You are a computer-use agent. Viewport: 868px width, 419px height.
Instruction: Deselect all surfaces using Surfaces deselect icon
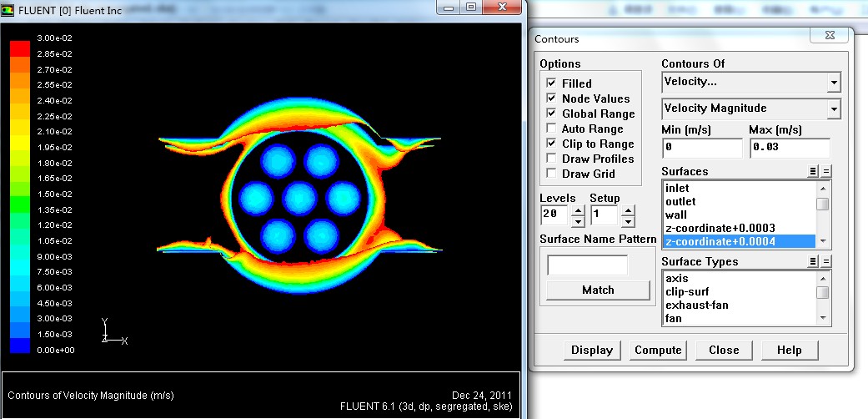[x=826, y=171]
